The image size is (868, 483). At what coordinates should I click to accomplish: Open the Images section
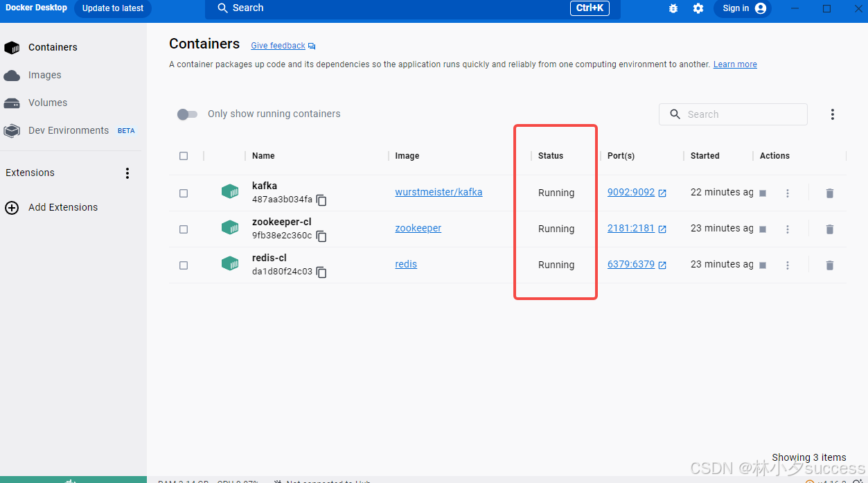pyautogui.click(x=44, y=75)
